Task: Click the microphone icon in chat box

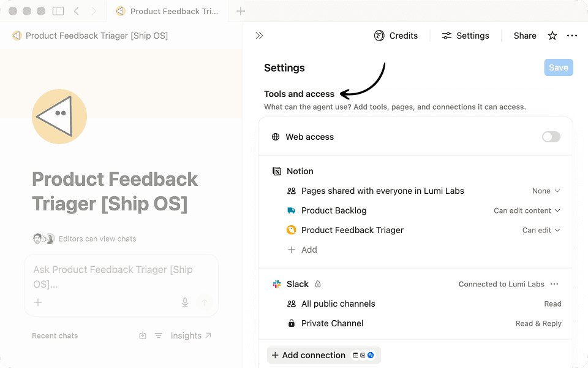Action: click(185, 302)
